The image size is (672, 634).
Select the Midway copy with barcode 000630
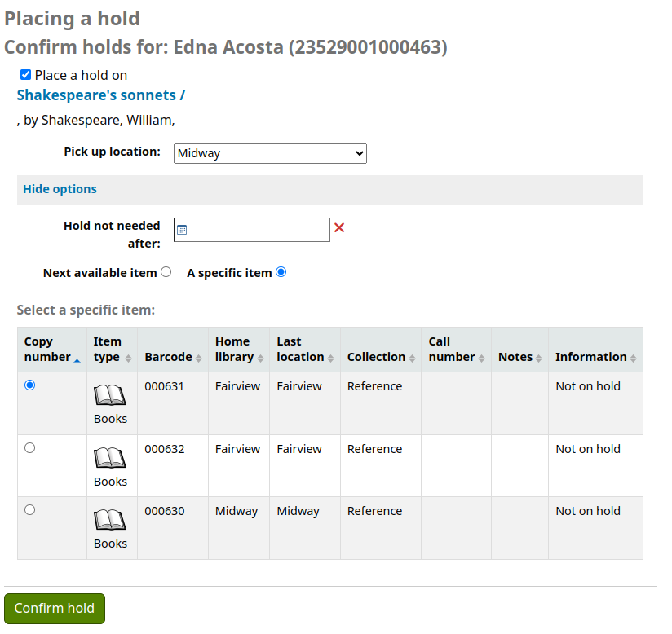(30, 509)
